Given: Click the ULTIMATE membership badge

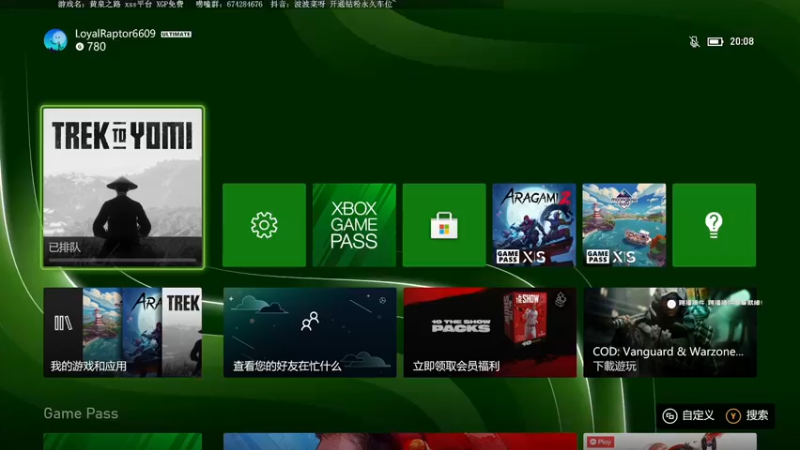Looking at the screenshot, I should [x=176, y=34].
